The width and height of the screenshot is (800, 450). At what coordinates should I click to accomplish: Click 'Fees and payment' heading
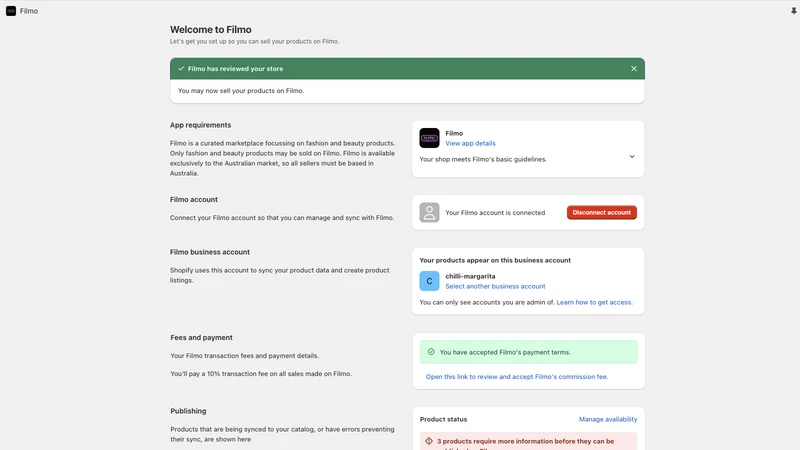(202, 338)
